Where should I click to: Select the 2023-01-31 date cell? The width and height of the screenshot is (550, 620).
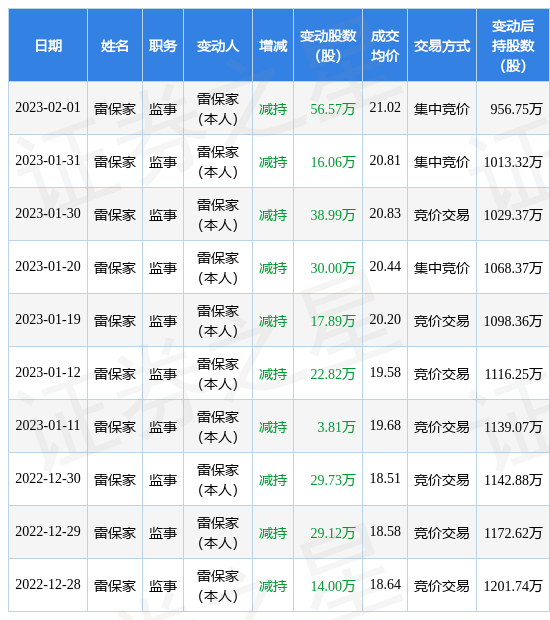(x=48, y=161)
